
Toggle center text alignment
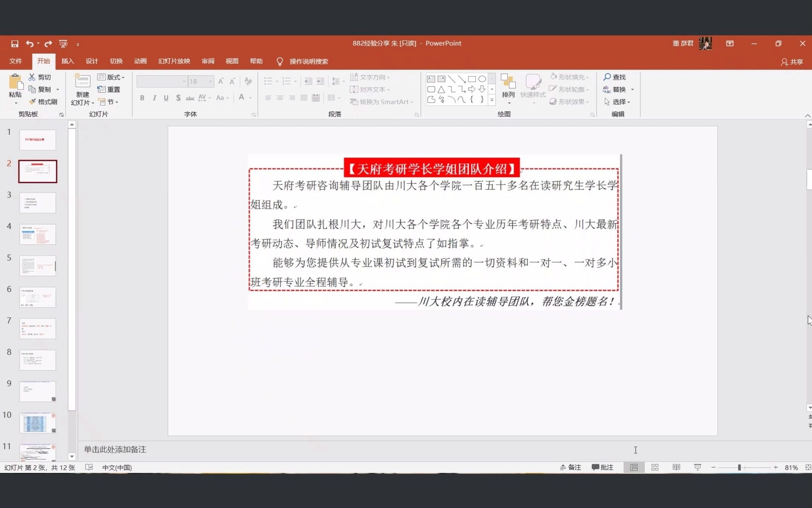point(280,98)
